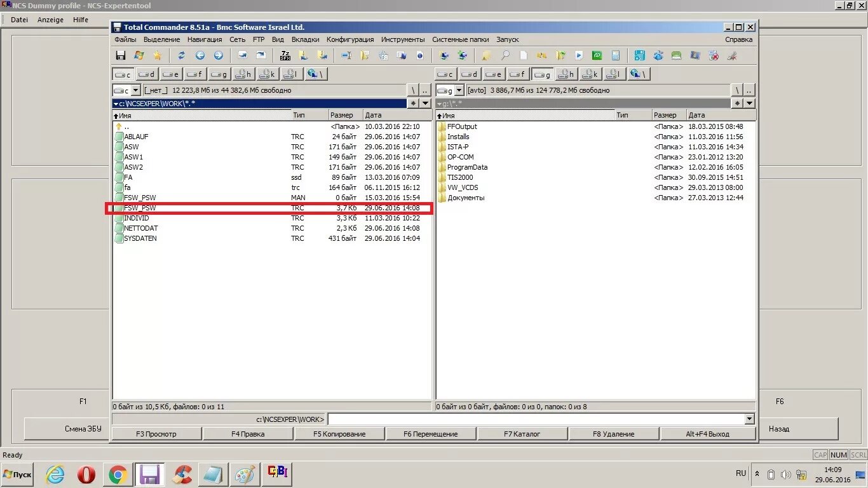Open Paint from the taskbar

click(x=245, y=475)
